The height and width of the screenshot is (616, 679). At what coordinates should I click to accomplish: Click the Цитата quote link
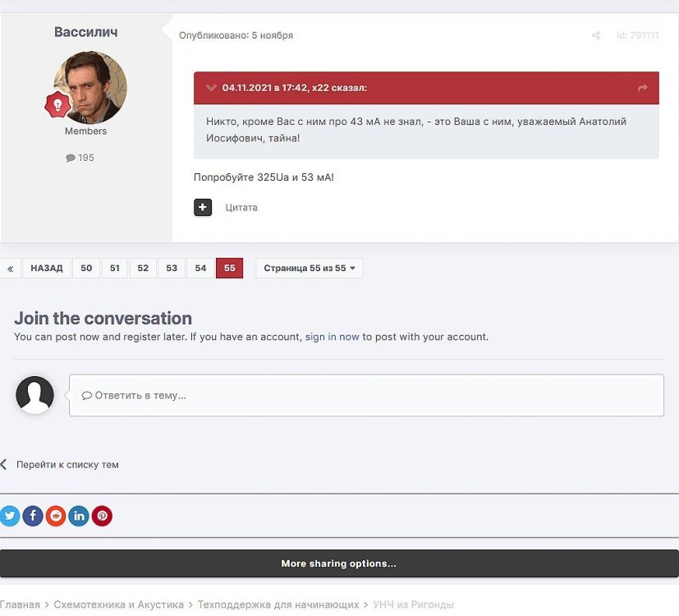[241, 208]
